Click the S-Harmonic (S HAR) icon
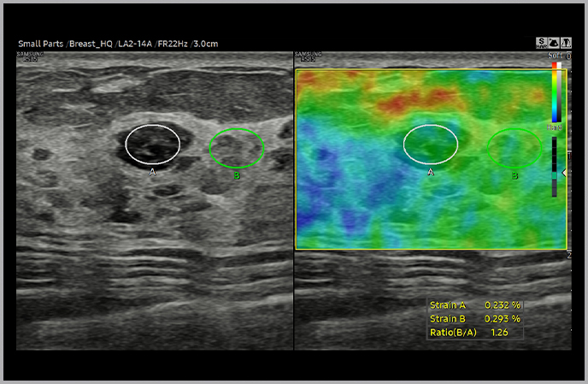This screenshot has height=384, width=588. tap(541, 43)
